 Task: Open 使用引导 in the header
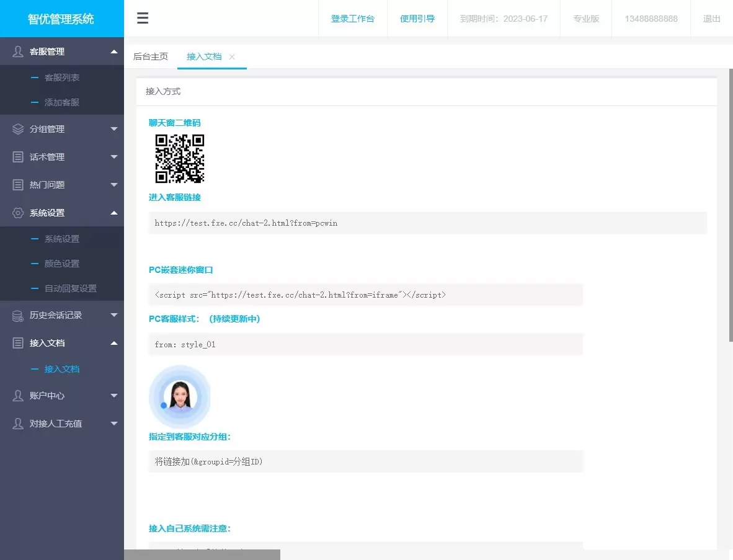(417, 19)
